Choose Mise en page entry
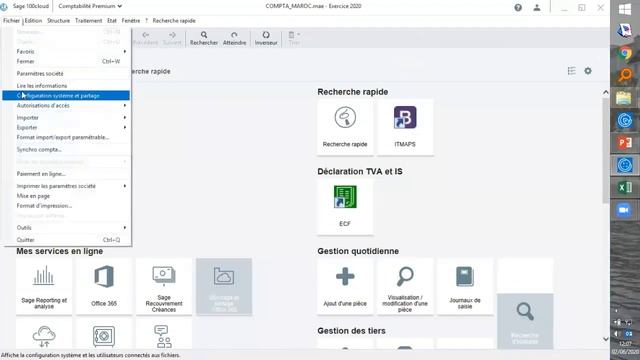Viewport: 640px width, 360px height. [67, 196]
